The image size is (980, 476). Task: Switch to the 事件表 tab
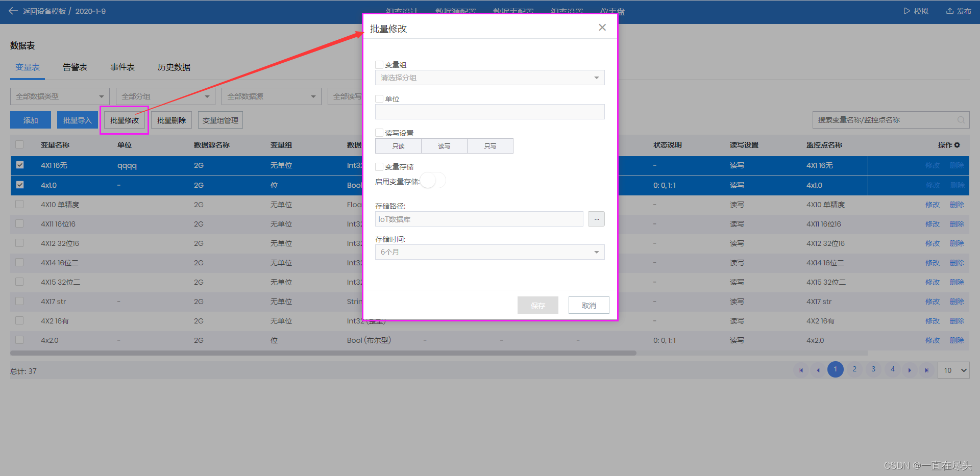point(122,67)
